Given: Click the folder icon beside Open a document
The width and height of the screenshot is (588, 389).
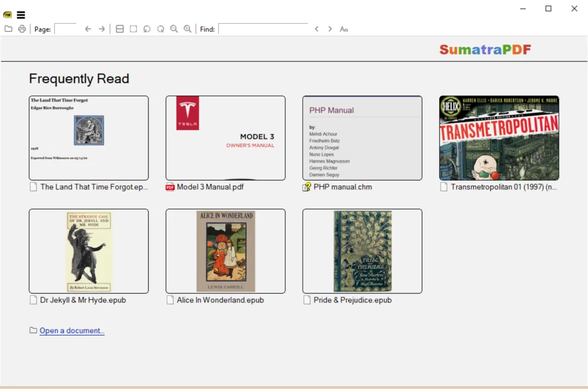Looking at the screenshot, I should pyautogui.click(x=33, y=330).
